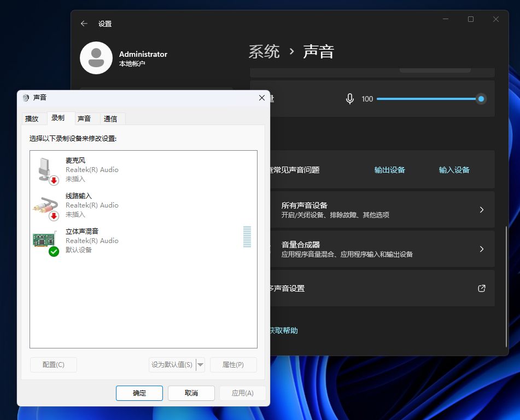Click the 属性(P) button
The width and height of the screenshot is (520, 420).
coord(233,365)
